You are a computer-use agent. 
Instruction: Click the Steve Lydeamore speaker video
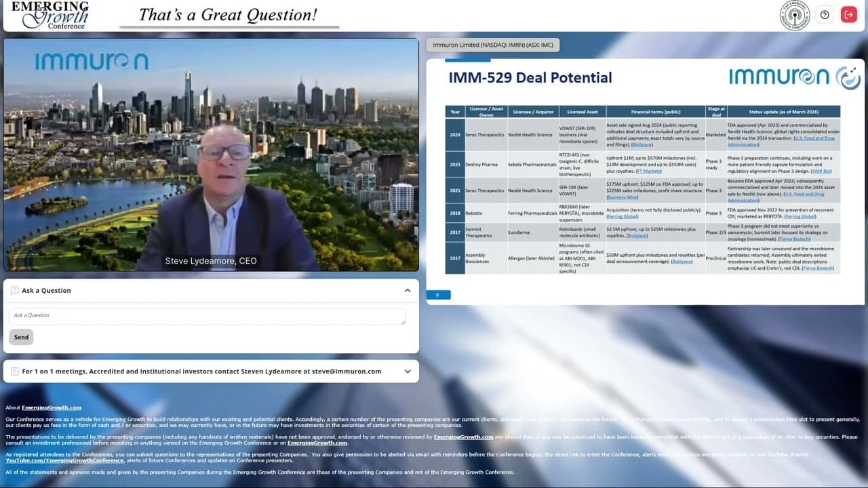point(211,155)
